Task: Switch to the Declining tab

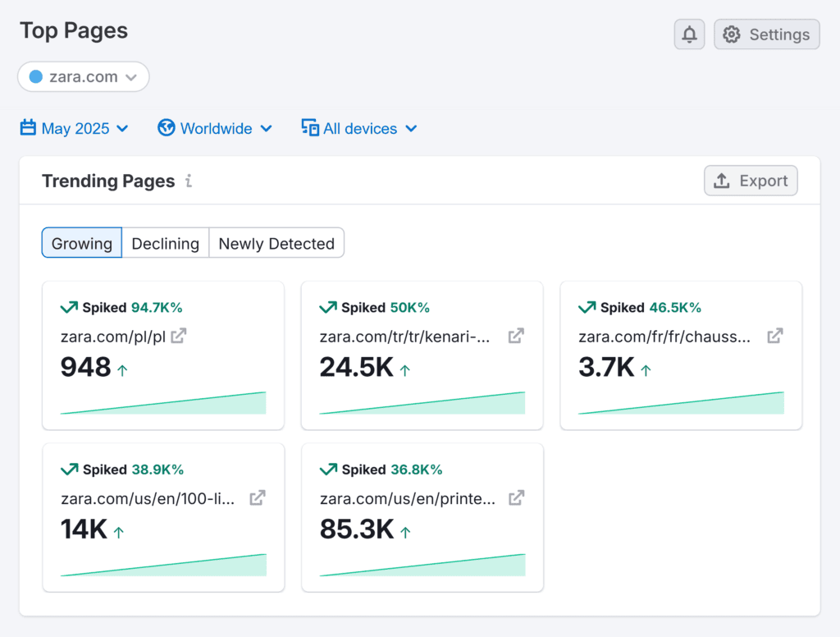Action: pyautogui.click(x=165, y=243)
